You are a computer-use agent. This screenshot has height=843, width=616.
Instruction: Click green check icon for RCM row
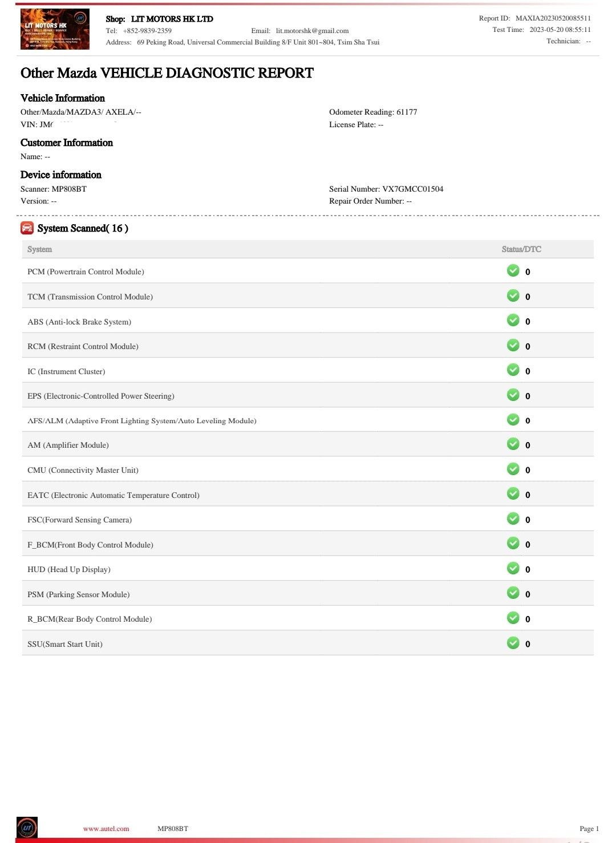click(x=513, y=345)
